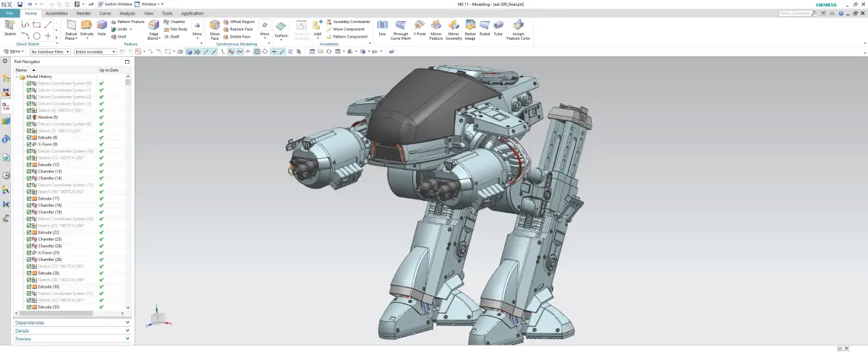Click the Datum Plane tool
This screenshot has height=352, width=868.
coord(71,29)
